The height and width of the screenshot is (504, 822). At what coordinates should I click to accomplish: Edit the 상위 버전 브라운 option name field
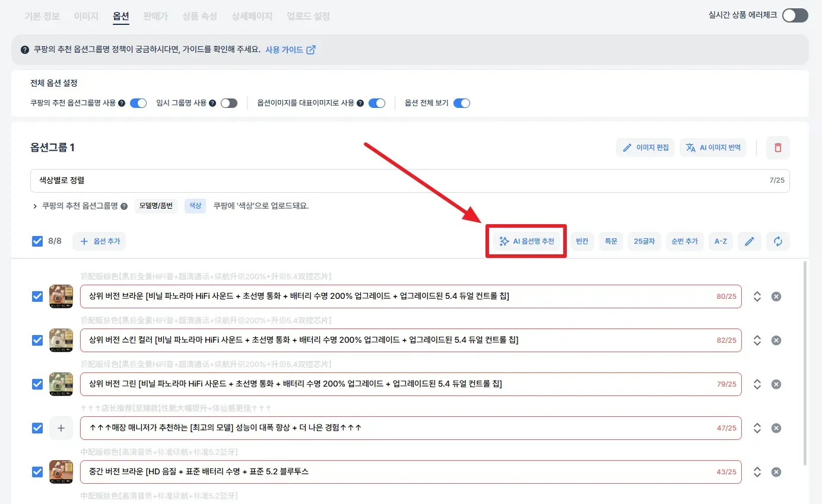coord(411,296)
